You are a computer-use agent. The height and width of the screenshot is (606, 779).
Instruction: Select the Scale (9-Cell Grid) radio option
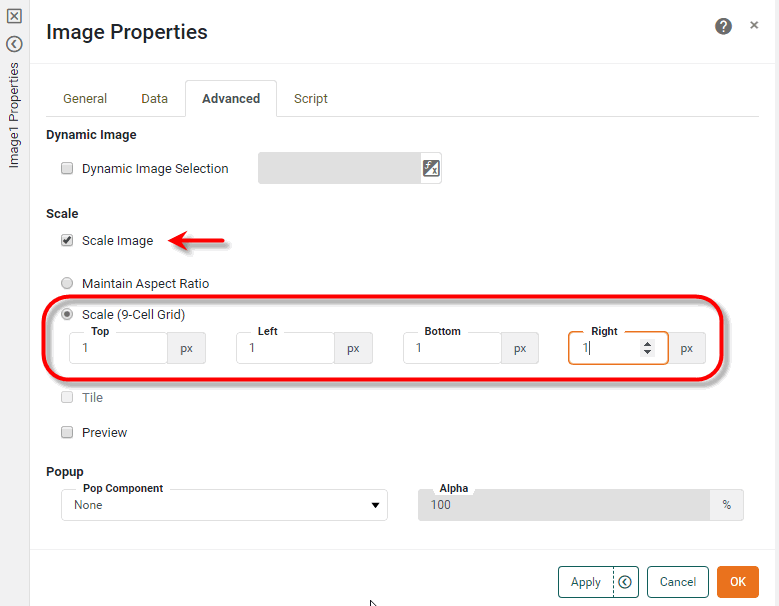[x=67, y=314]
